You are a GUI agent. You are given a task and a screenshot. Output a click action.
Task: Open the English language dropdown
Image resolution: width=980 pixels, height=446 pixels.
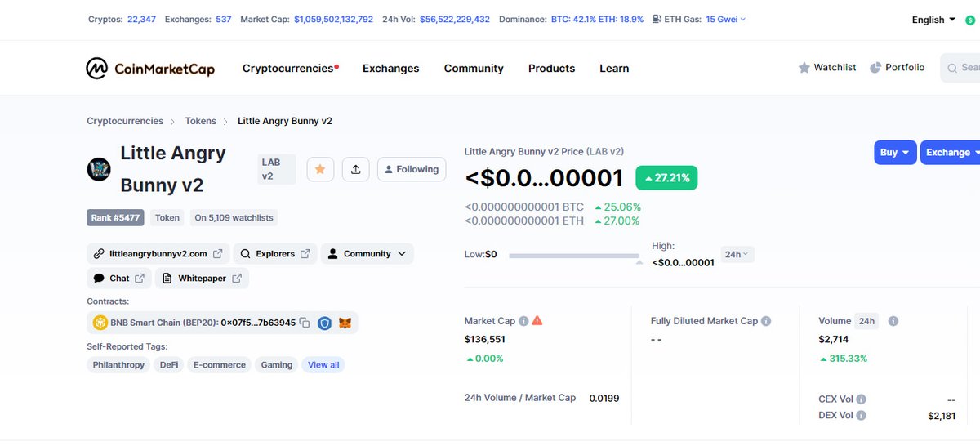(933, 20)
